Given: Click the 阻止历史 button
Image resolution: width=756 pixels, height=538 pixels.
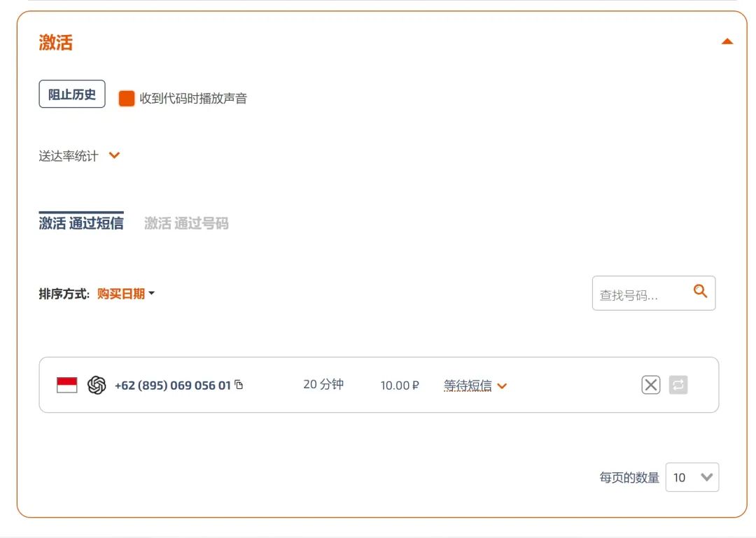Looking at the screenshot, I should [72, 94].
